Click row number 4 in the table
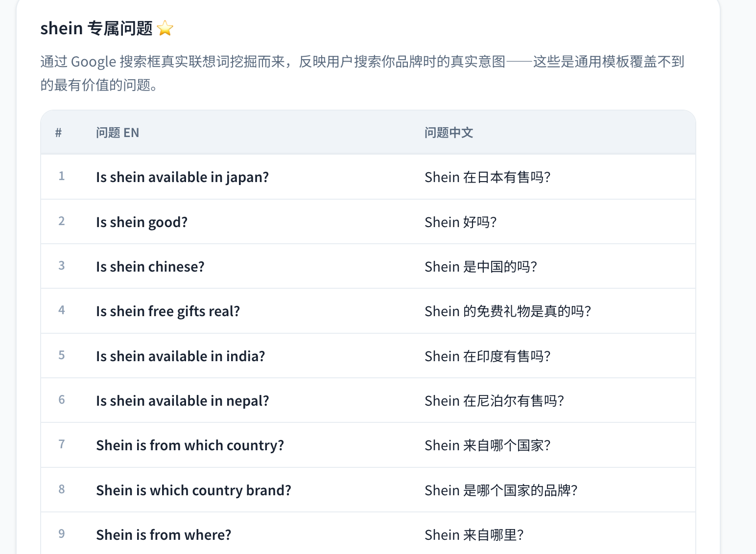 [62, 310]
